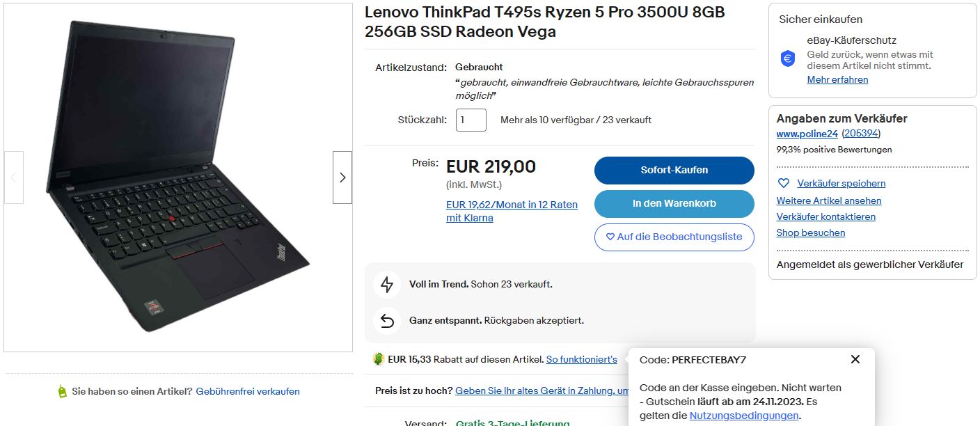
Task: Click the green coupon discount icon
Action: pos(379,359)
